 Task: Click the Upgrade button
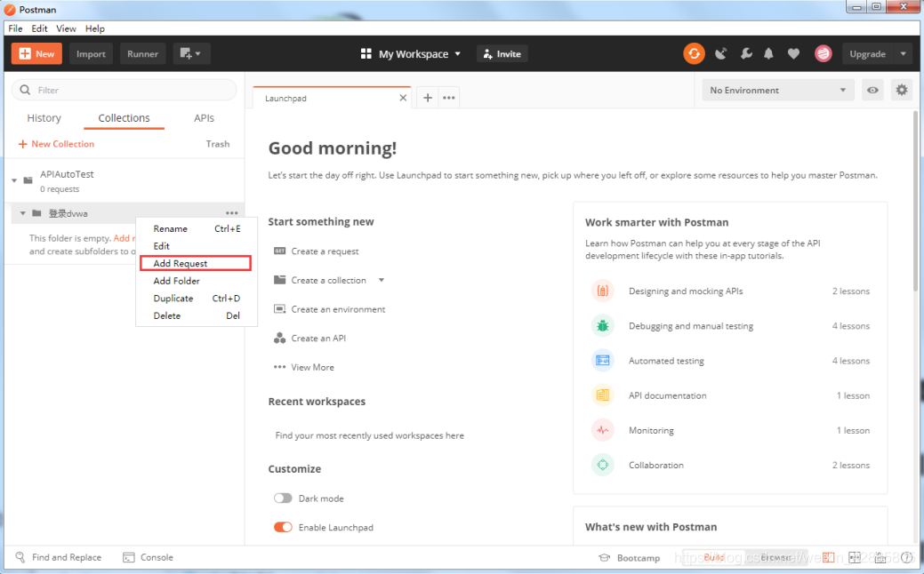(x=867, y=53)
